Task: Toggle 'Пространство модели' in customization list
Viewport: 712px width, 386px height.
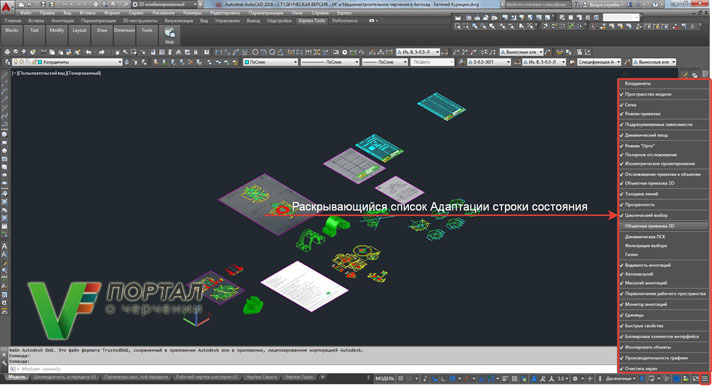Action: point(664,94)
